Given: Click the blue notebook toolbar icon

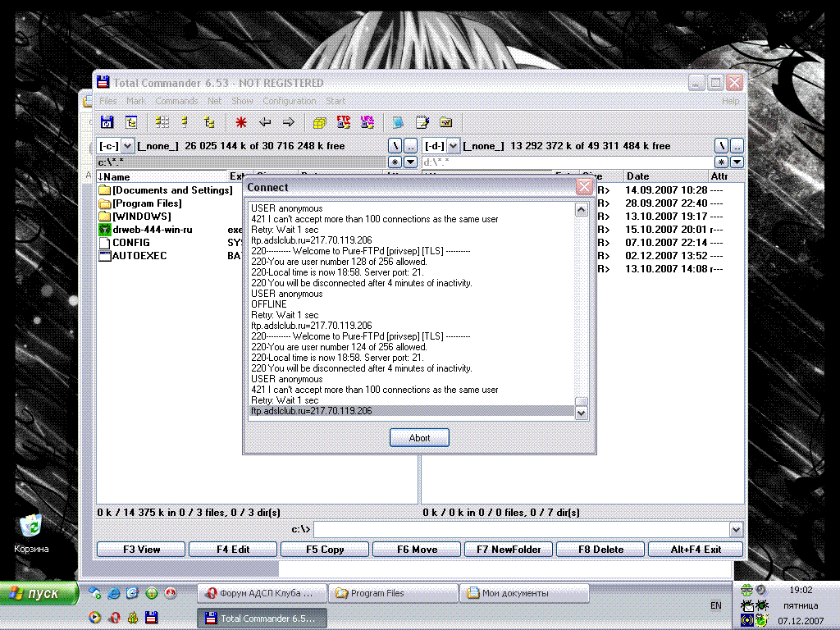Looking at the screenshot, I should click(x=398, y=123).
